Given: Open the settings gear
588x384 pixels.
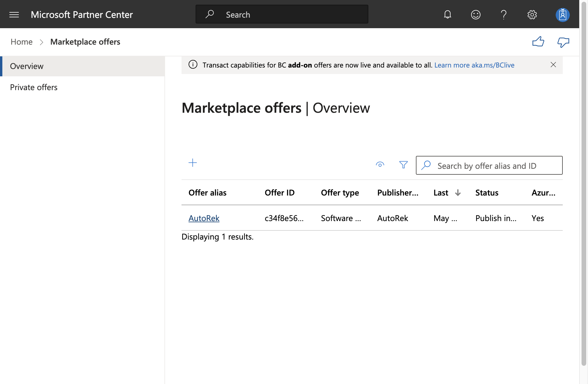Looking at the screenshot, I should (532, 14).
